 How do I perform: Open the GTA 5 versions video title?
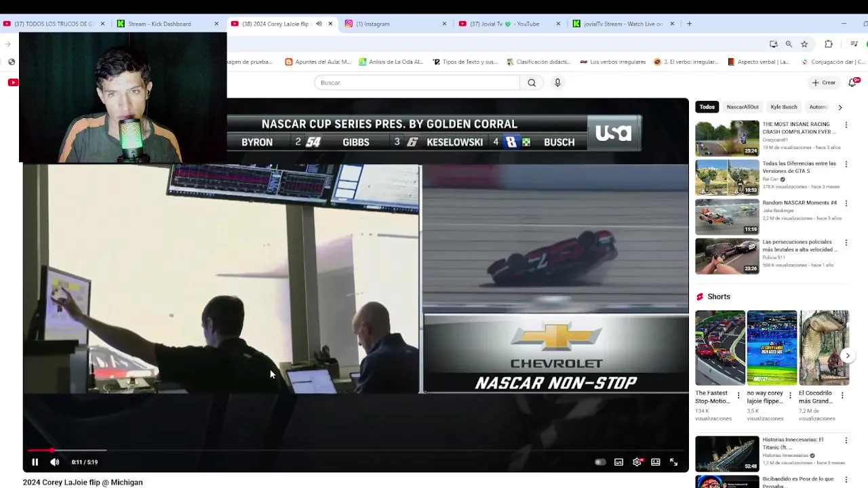click(x=799, y=167)
